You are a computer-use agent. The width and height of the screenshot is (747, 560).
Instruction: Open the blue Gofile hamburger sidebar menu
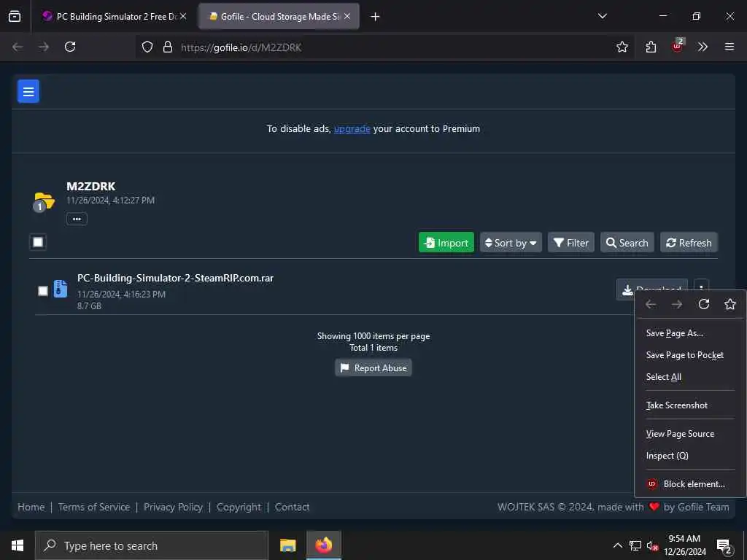pyautogui.click(x=28, y=91)
